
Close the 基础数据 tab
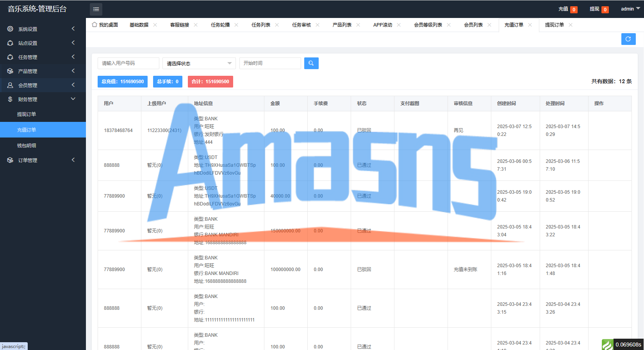click(x=155, y=25)
